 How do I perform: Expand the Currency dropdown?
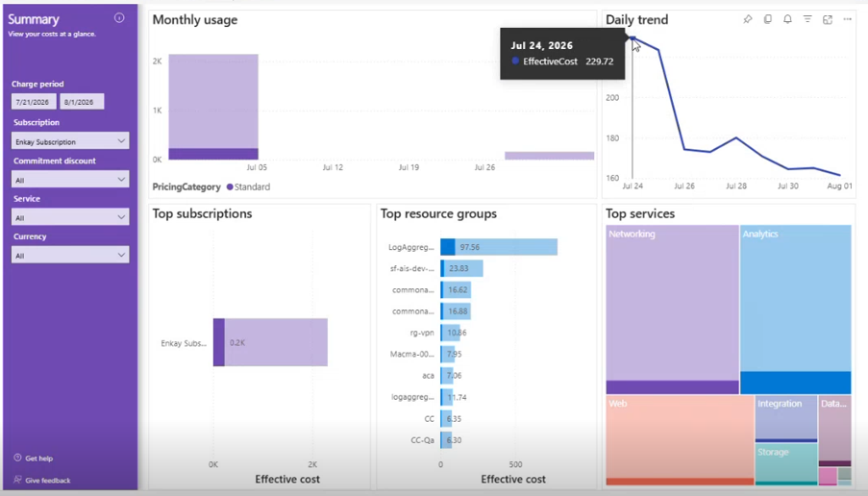pyautogui.click(x=70, y=255)
